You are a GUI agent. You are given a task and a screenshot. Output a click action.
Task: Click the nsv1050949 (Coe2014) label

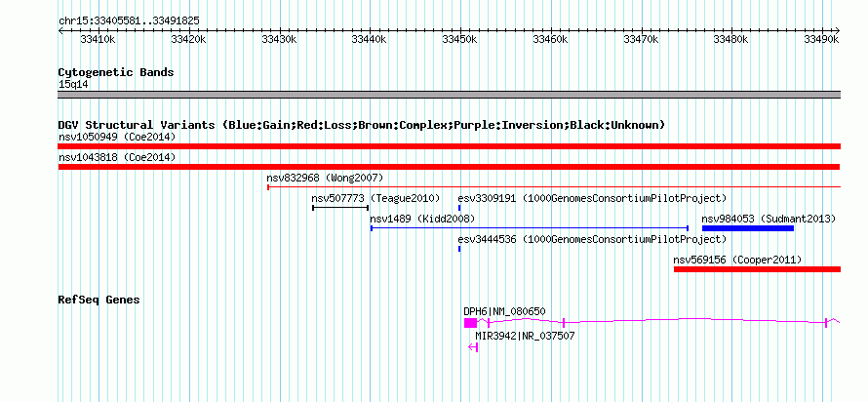point(116,137)
